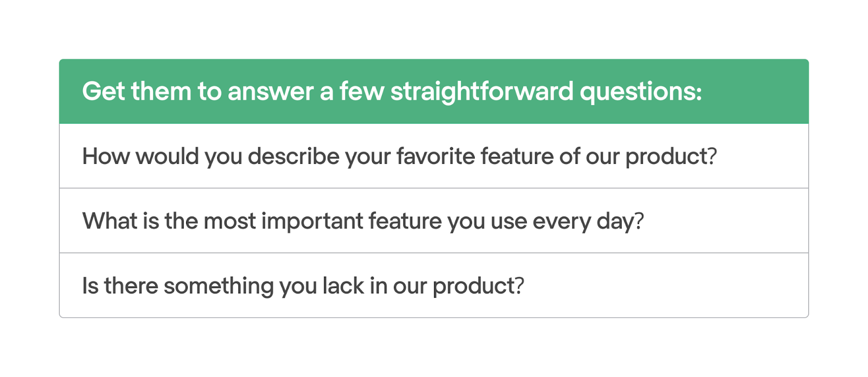Click 'product?' ending the third question

click(x=478, y=286)
